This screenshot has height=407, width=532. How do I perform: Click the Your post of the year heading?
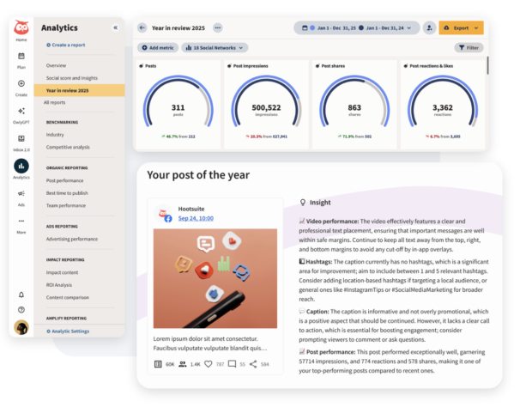coord(198,175)
